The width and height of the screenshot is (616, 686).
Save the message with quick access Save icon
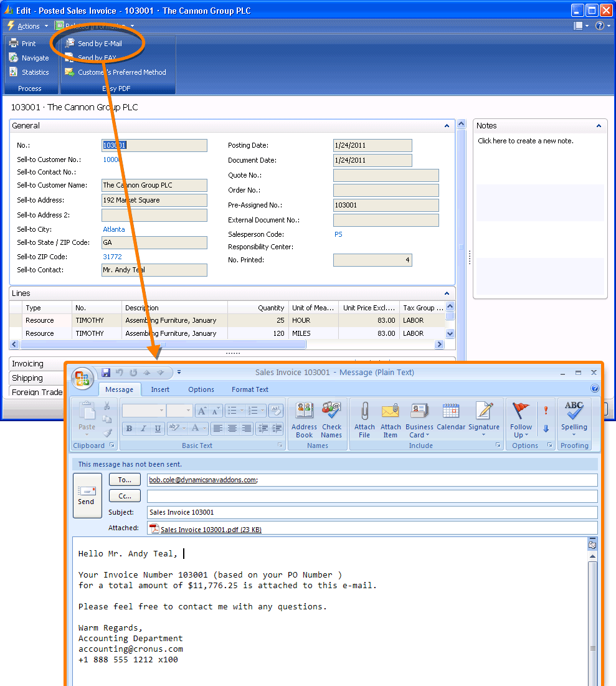pyautogui.click(x=106, y=373)
